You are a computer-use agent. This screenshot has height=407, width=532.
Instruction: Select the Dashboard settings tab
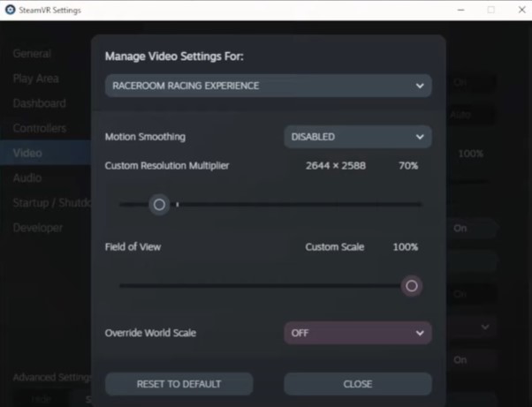pyautogui.click(x=40, y=103)
